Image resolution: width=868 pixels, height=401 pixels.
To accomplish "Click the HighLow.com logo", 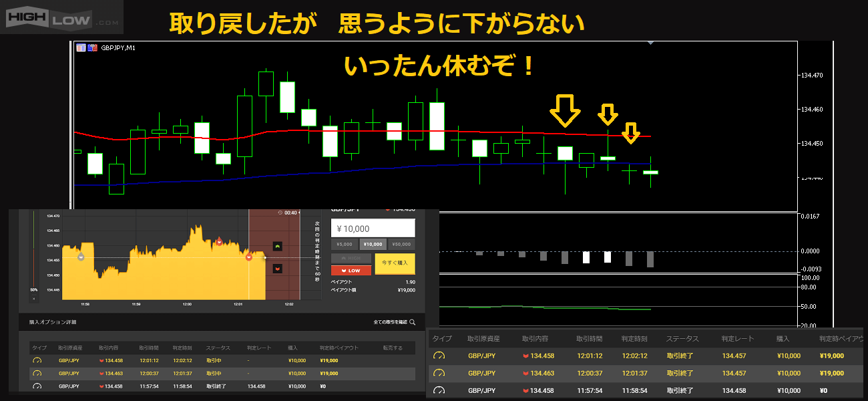I will 62,17.
